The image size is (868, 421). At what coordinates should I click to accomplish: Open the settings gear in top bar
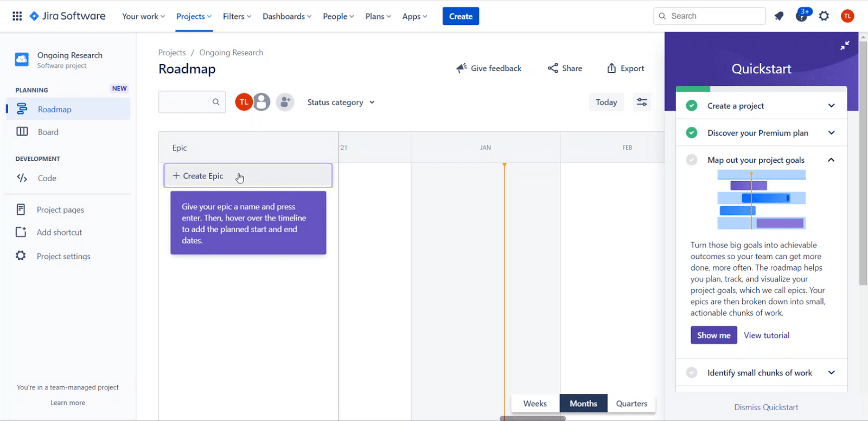(x=824, y=16)
